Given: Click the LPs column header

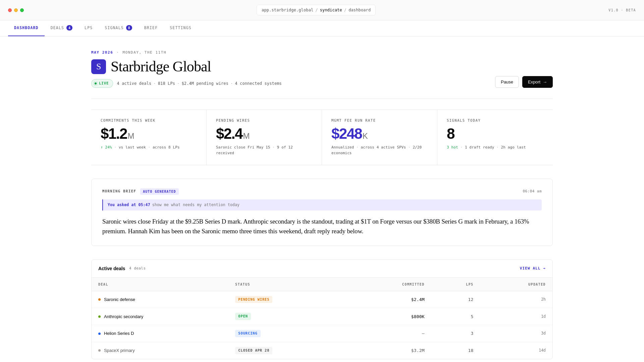Looking at the screenshot, I should (470, 285).
